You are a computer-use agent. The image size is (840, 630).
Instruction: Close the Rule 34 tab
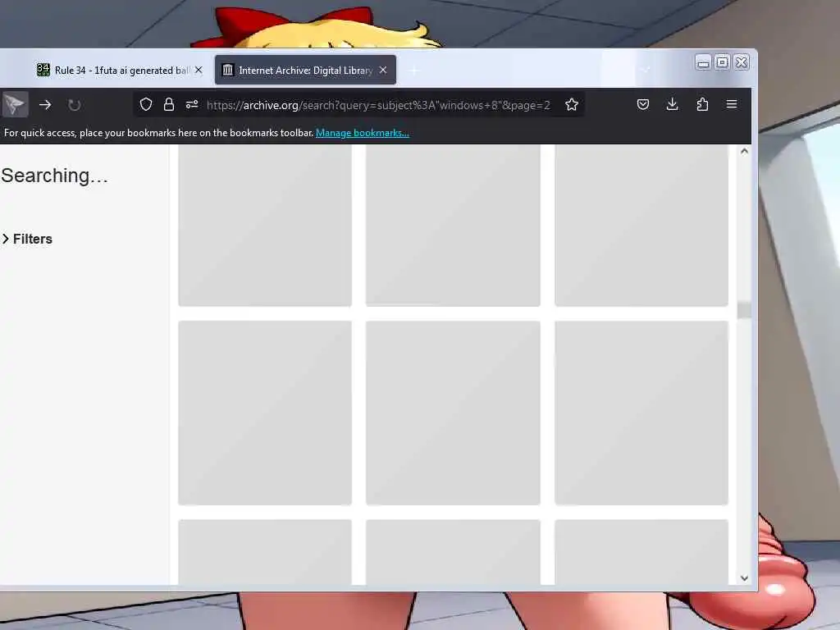(199, 71)
